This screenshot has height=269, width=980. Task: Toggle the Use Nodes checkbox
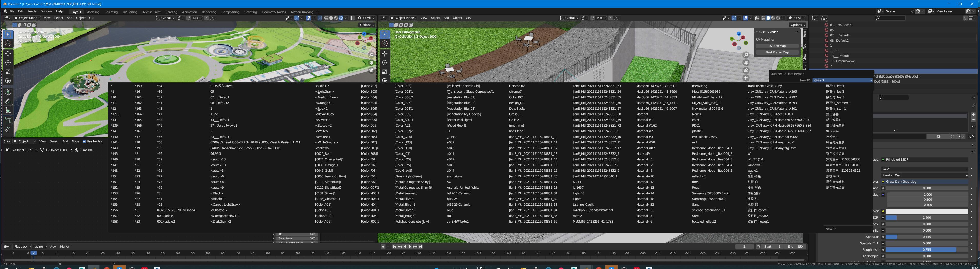pos(85,141)
